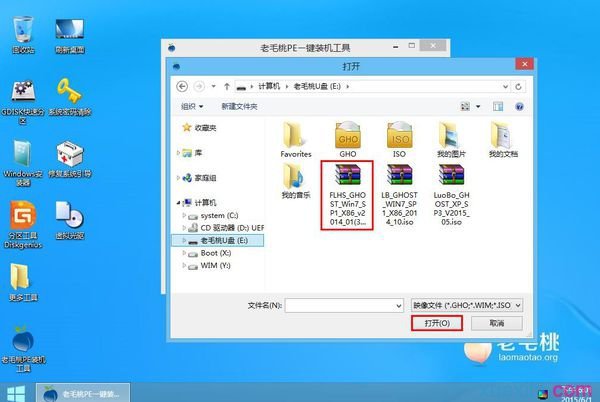600x402 pixels.
Task: Open the 映像文件 file type filter dropdown
Action: point(467,305)
